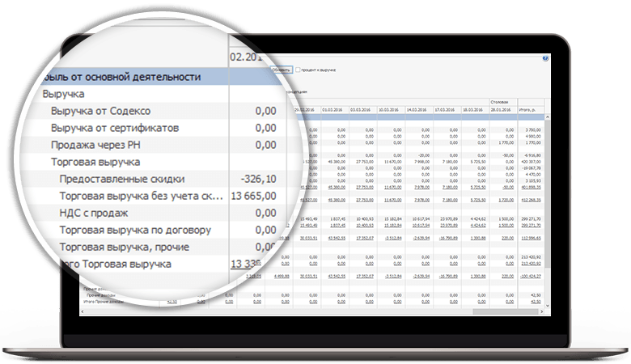Enable the процент к выручке checkbox

pyautogui.click(x=298, y=70)
